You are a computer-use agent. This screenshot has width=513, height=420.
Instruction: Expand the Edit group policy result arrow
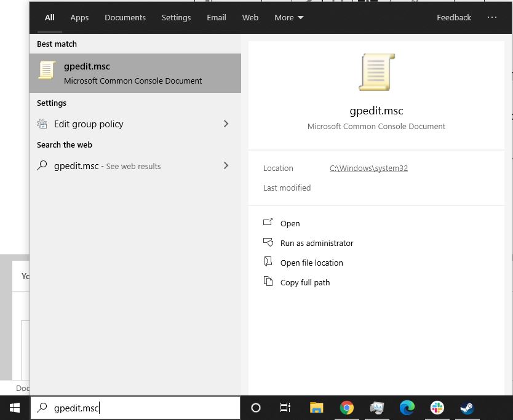pos(226,124)
